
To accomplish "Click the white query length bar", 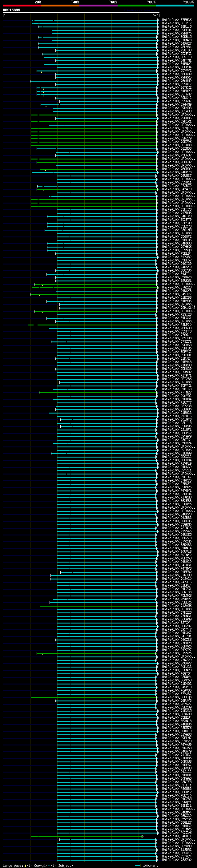I will [x=81, y=12].
